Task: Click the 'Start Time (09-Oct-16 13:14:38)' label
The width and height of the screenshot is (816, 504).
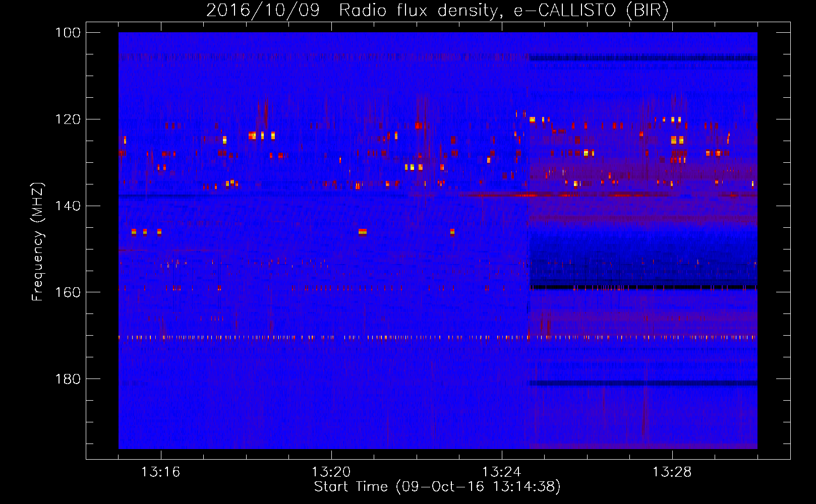Action: pyautogui.click(x=437, y=487)
